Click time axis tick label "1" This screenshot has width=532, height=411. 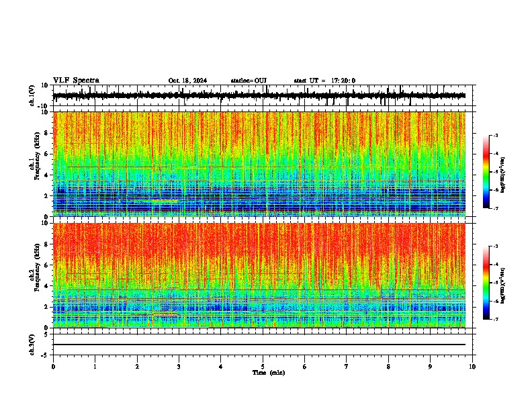pos(95,367)
